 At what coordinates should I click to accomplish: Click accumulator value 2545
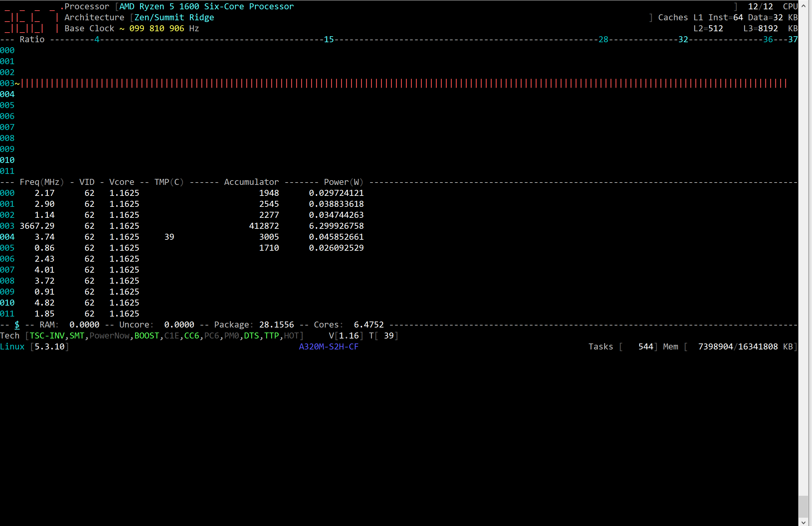(269, 204)
